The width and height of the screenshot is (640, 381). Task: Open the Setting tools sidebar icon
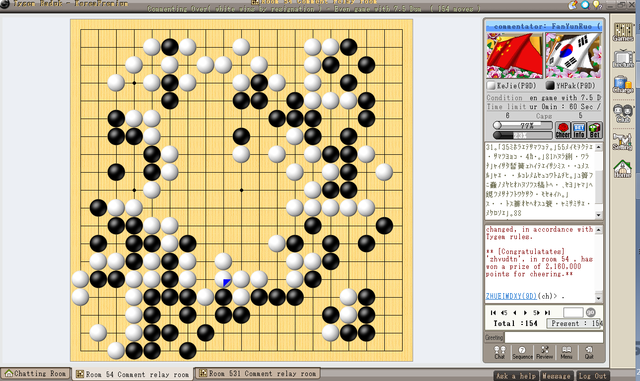[x=623, y=141]
